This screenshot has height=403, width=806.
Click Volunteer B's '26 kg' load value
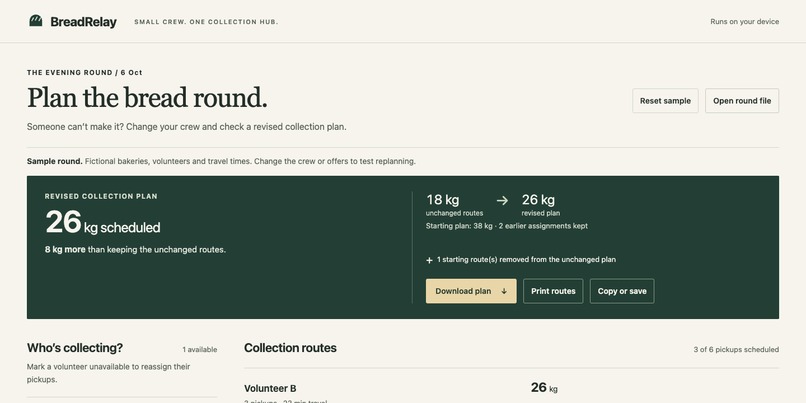point(544,388)
